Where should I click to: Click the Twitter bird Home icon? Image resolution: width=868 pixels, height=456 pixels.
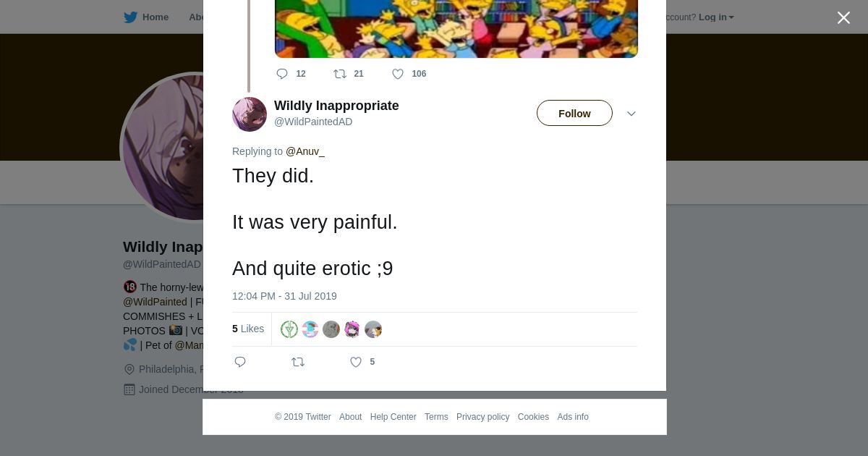click(x=131, y=17)
